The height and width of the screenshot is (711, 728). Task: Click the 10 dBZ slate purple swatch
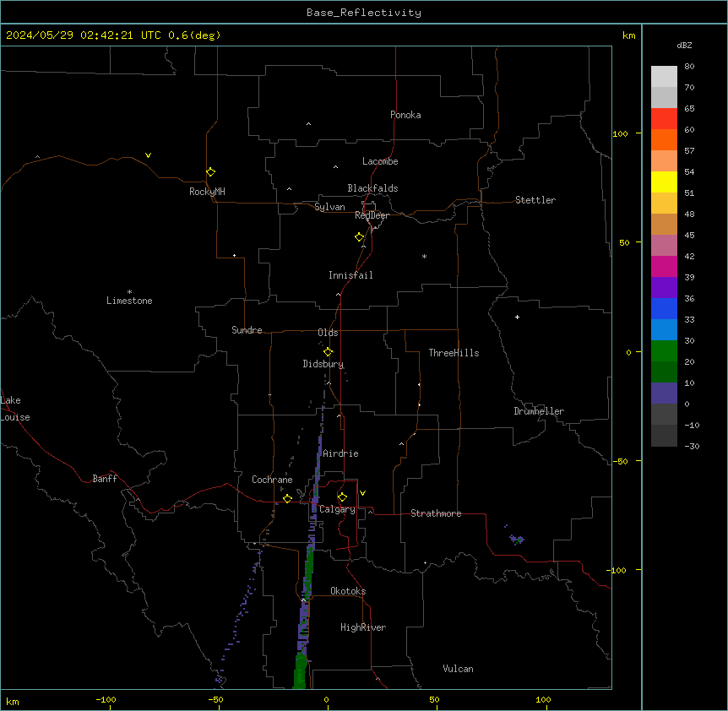[x=664, y=393]
